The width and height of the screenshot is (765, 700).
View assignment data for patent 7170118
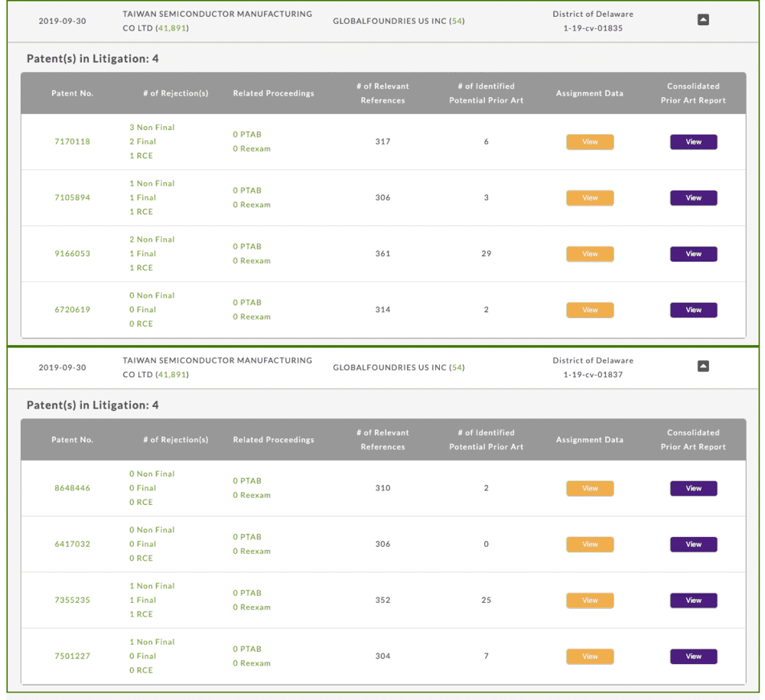(x=590, y=142)
